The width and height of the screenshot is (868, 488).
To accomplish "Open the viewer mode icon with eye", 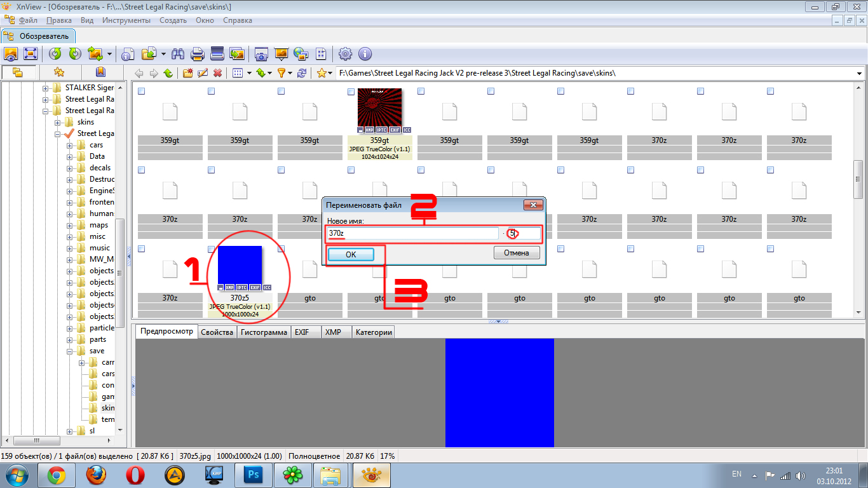I will [11, 54].
